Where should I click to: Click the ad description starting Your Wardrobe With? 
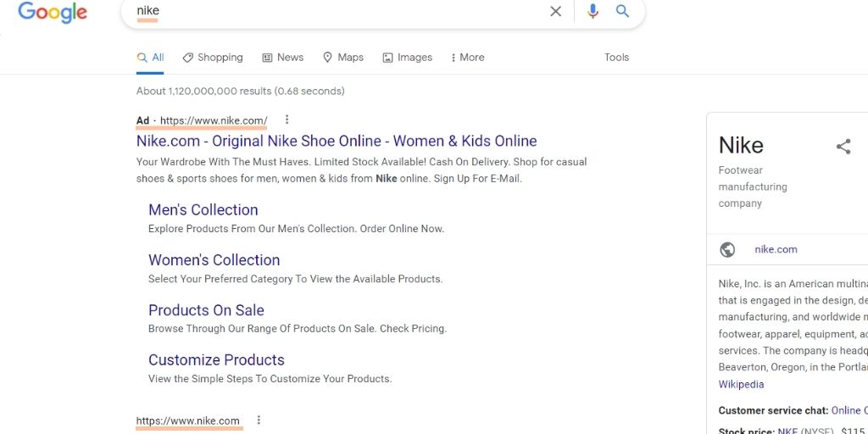point(361,170)
